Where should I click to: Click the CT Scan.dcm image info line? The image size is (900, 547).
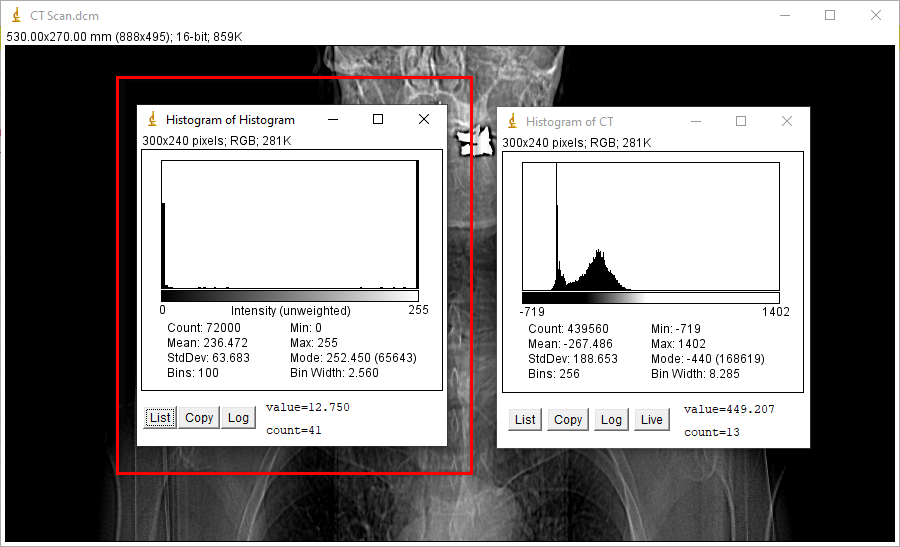tap(124, 37)
